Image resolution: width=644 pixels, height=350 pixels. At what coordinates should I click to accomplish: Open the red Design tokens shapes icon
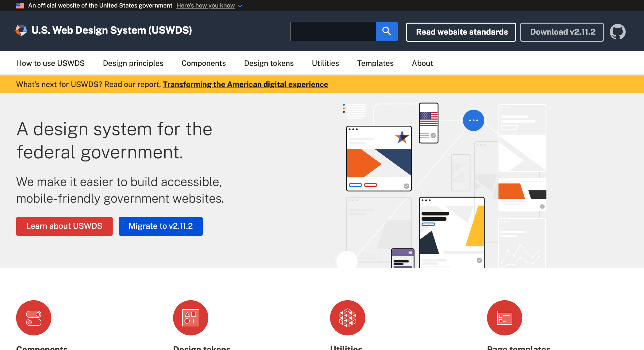(190, 318)
